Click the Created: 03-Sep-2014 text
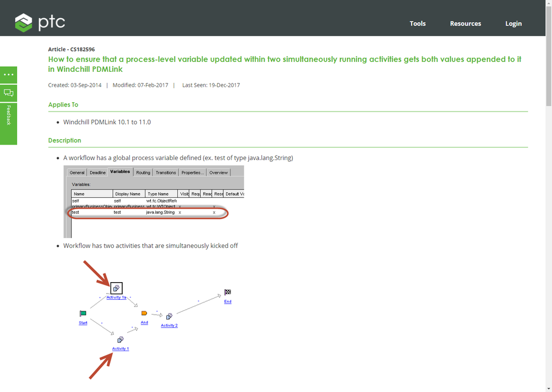552x392 pixels. click(75, 85)
